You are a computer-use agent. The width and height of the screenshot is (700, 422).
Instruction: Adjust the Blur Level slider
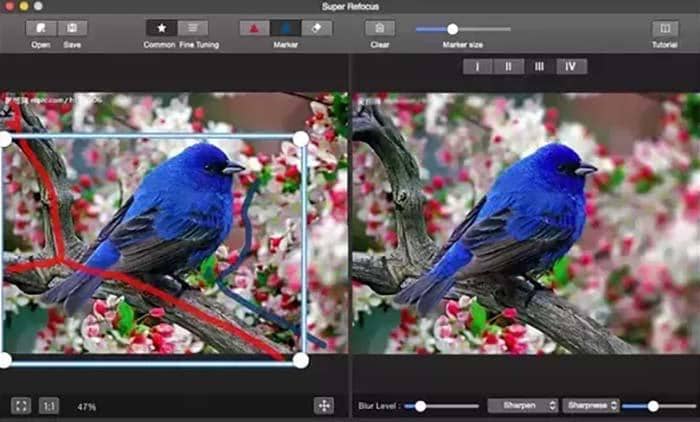(x=420, y=406)
